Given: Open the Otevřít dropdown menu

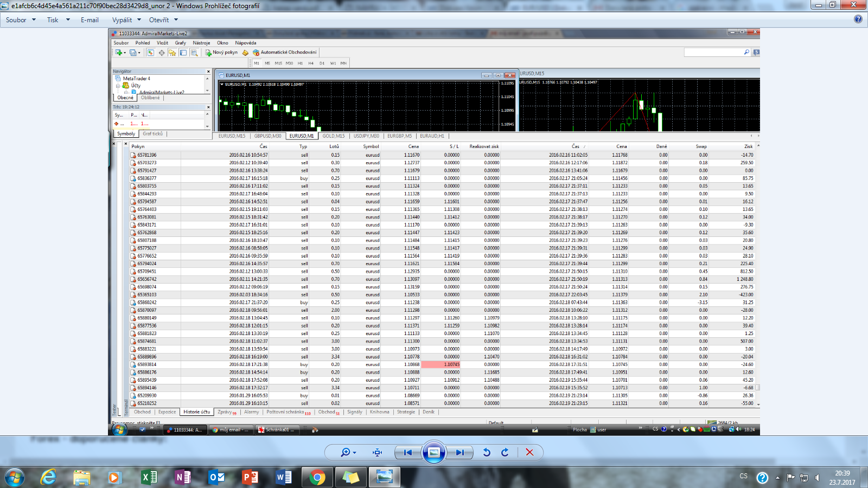Looking at the screenshot, I should click(x=163, y=20).
